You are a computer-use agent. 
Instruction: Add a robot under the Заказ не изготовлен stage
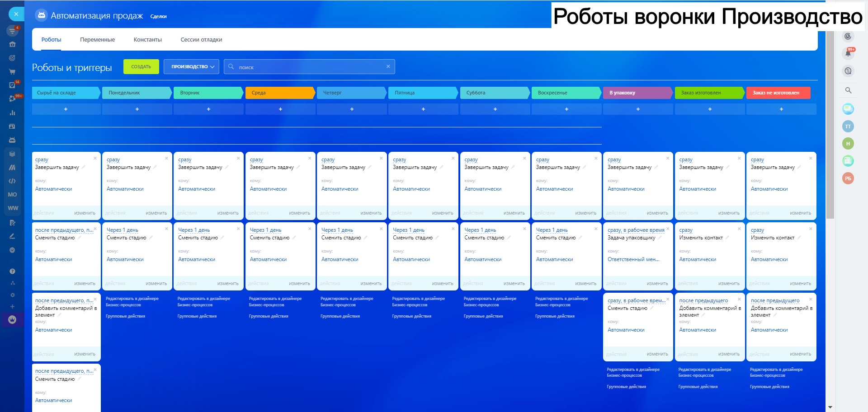tap(781, 109)
